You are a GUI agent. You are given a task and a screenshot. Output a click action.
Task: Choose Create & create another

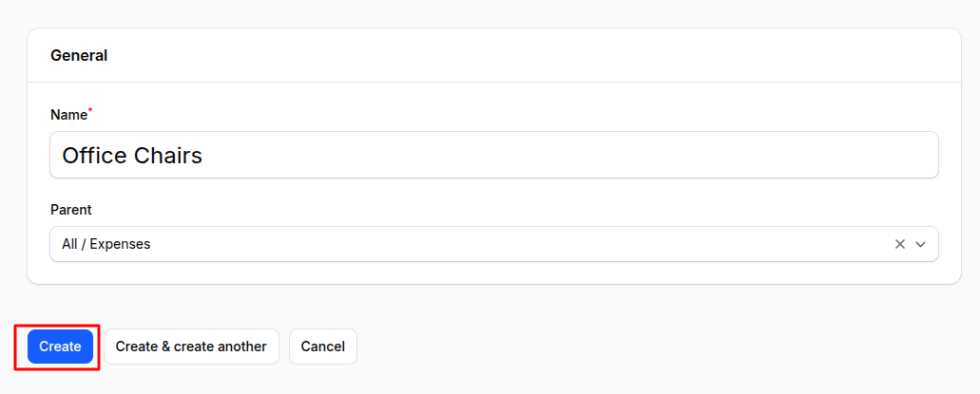click(191, 347)
